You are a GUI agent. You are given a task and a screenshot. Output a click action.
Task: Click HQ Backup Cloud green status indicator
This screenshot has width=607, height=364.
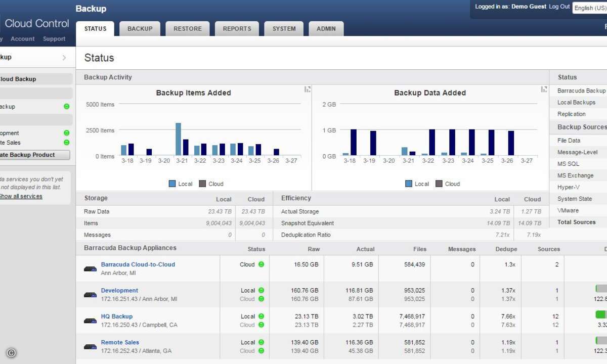tap(261, 325)
